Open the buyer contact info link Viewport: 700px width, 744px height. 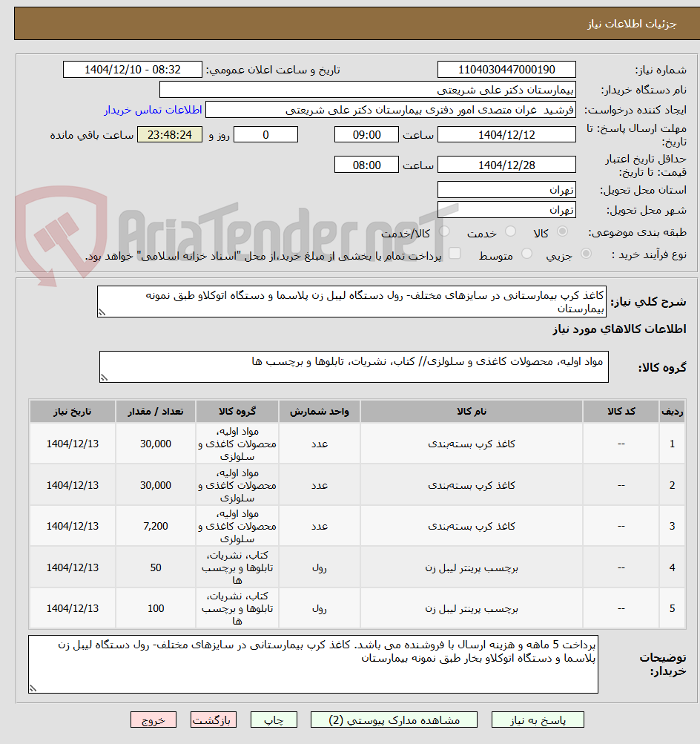153,110
